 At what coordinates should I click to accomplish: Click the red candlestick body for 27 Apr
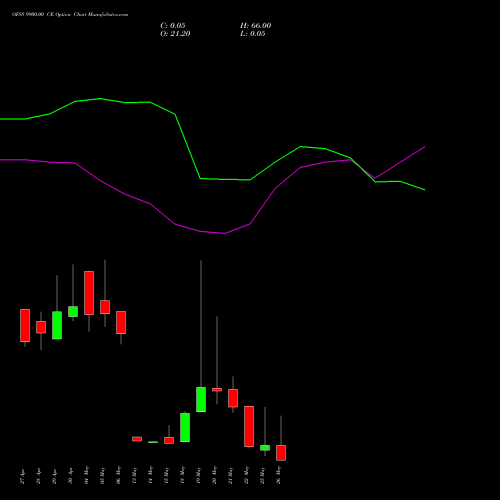[25, 325]
